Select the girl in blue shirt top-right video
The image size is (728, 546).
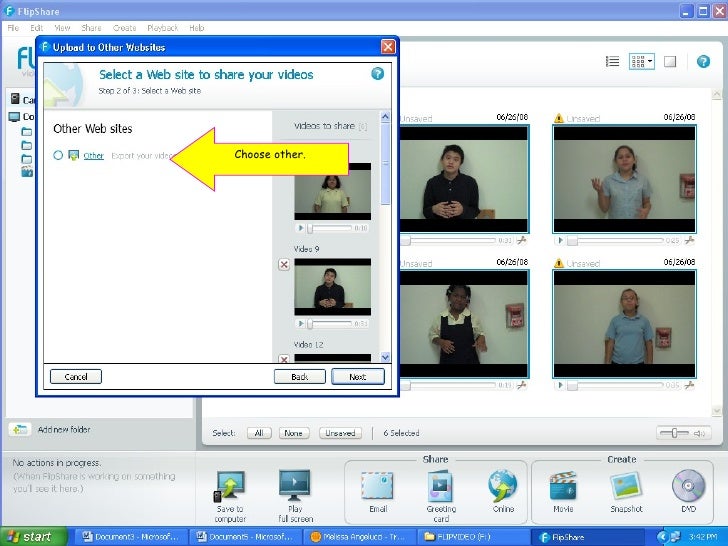coord(624,179)
